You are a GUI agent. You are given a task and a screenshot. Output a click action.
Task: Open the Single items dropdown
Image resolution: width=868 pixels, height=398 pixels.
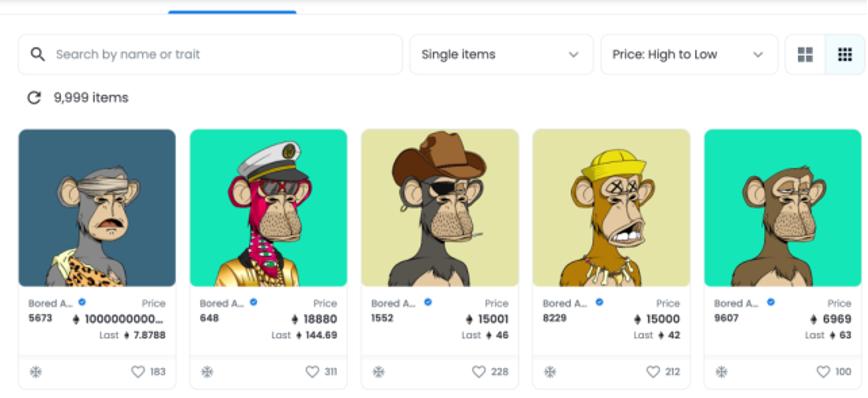[502, 54]
